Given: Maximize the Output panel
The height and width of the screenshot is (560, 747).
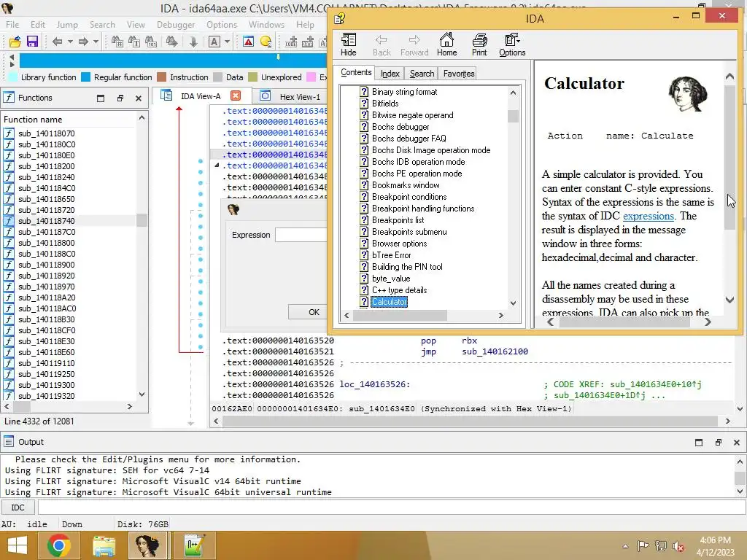Looking at the screenshot, I should pyautogui.click(x=699, y=443).
